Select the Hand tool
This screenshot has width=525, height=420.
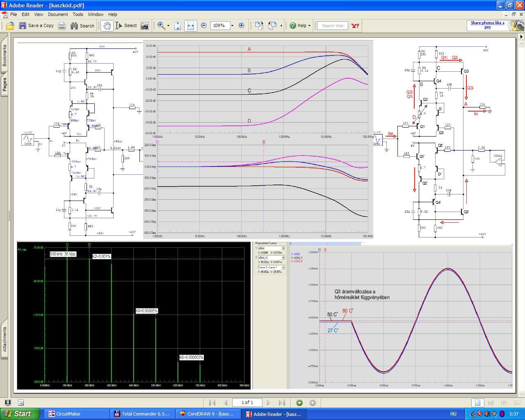tap(107, 25)
